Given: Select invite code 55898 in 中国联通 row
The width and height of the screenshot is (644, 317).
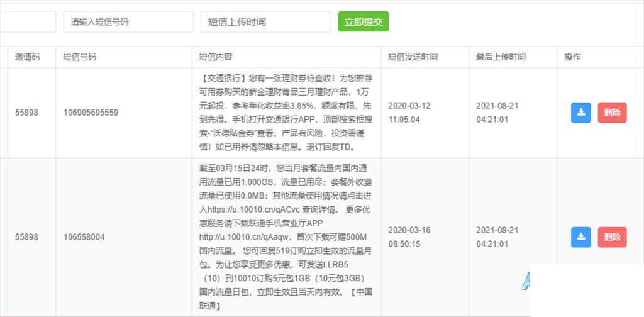Looking at the screenshot, I should point(26,237).
